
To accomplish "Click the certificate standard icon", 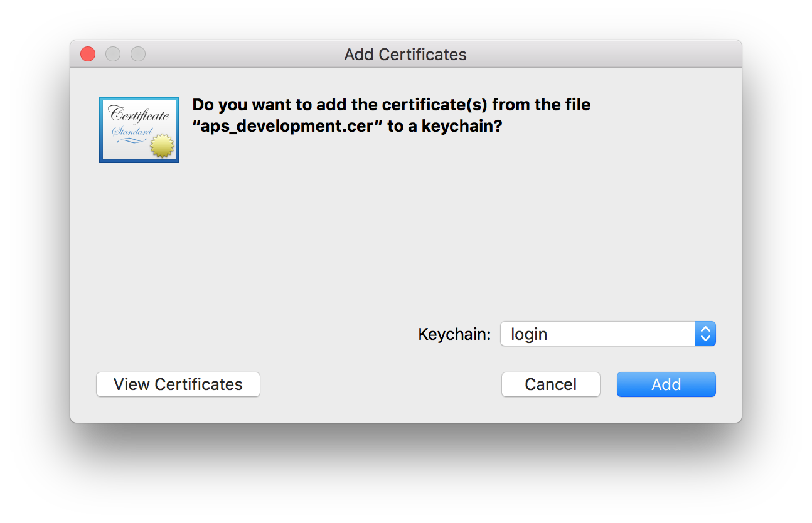I will [x=139, y=130].
